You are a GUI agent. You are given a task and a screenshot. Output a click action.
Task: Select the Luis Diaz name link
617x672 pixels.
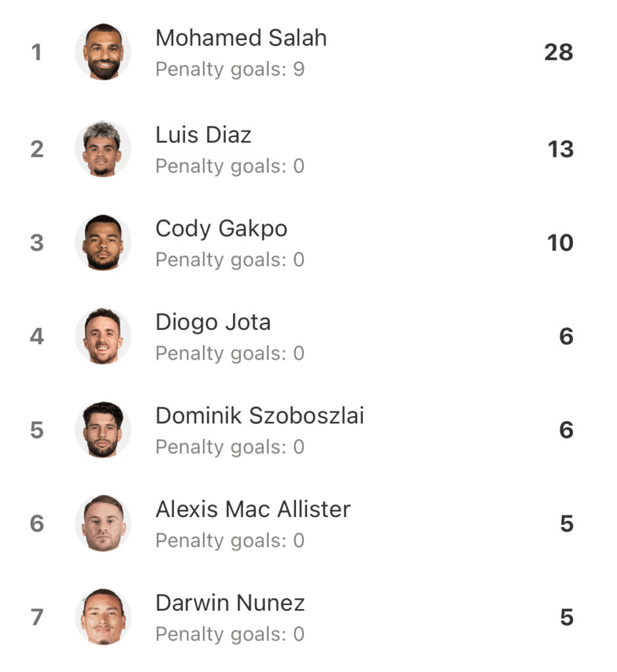click(203, 135)
